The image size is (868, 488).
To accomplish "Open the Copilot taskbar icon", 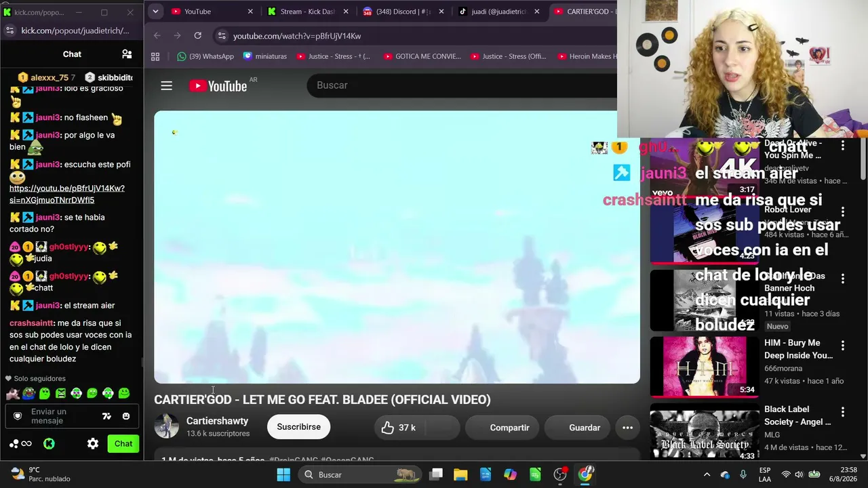I will pos(510,474).
